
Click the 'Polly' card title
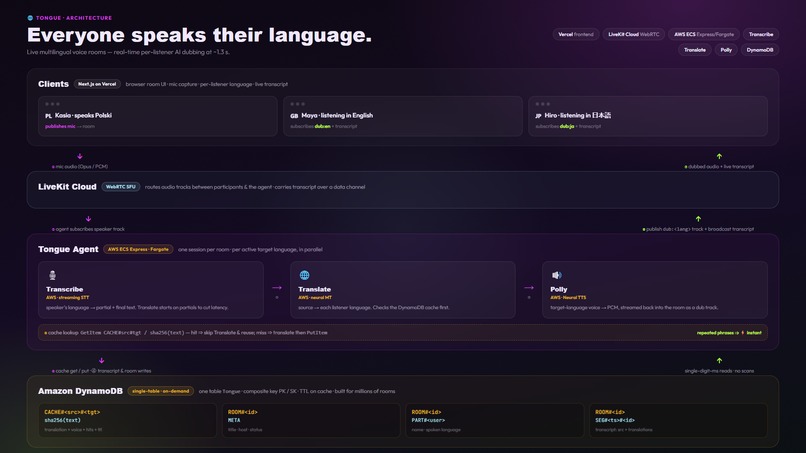coord(559,289)
